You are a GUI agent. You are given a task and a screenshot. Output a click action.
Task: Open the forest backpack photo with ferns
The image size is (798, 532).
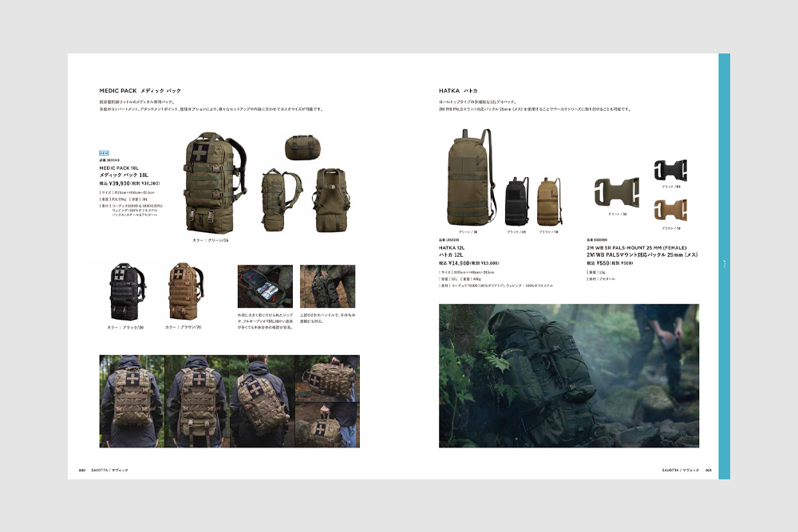click(x=568, y=375)
